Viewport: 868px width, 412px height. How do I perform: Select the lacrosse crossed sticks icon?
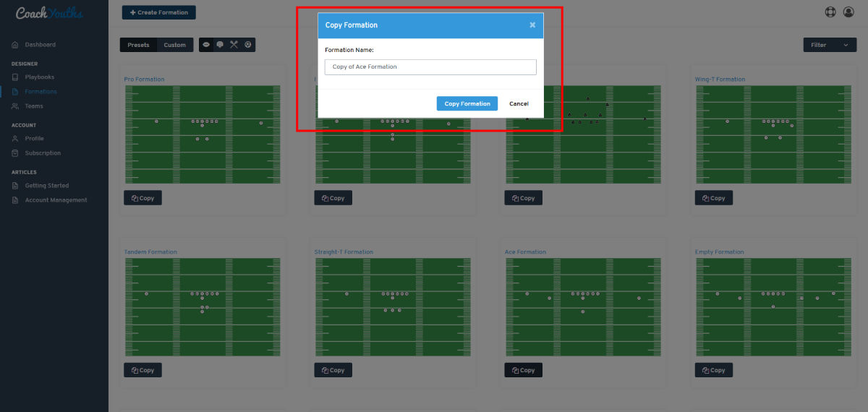point(234,45)
